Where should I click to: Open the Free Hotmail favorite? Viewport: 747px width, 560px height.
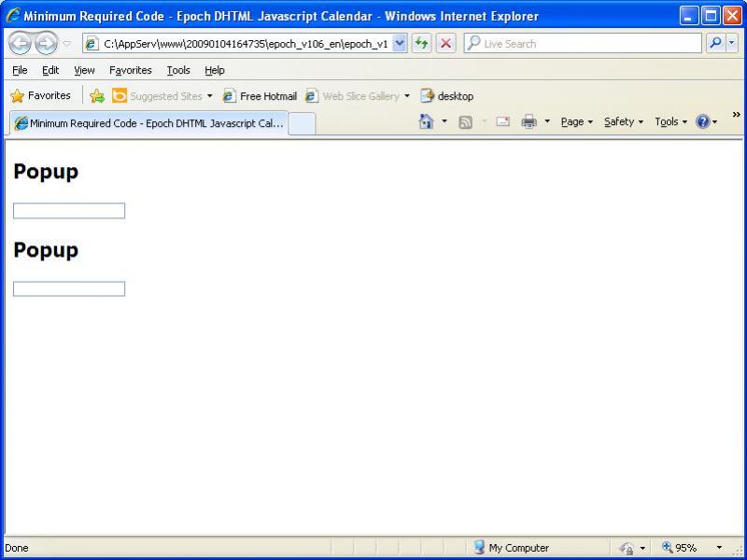[x=260, y=96]
